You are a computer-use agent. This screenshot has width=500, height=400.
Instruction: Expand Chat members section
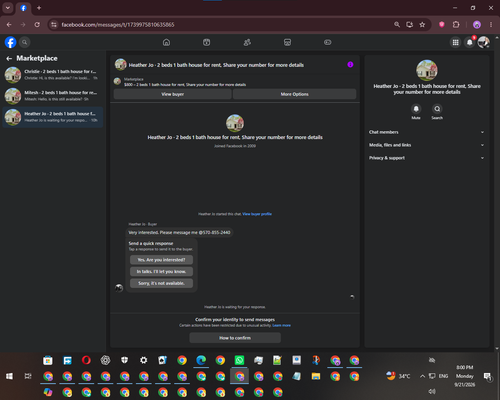coord(427,132)
